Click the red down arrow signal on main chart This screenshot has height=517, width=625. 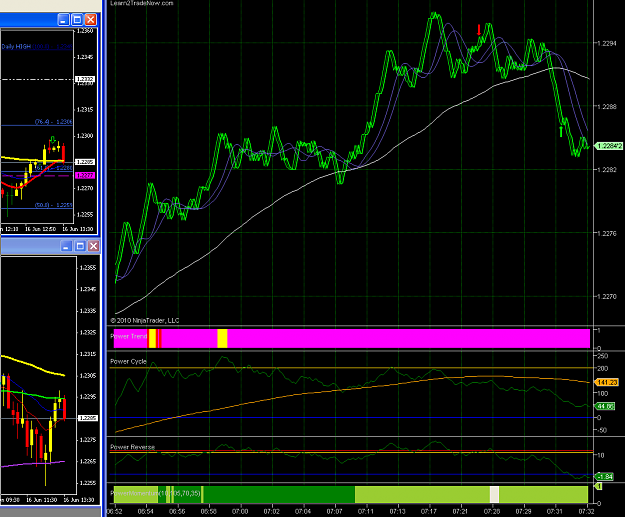[479, 29]
